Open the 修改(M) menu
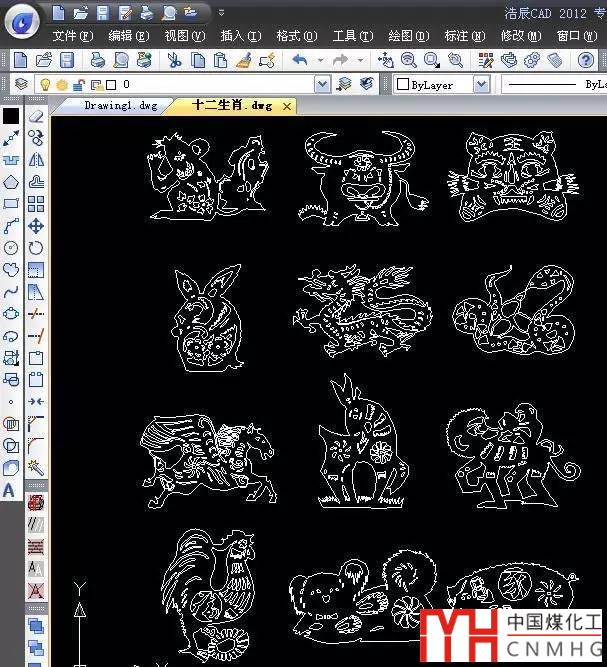 (521, 36)
